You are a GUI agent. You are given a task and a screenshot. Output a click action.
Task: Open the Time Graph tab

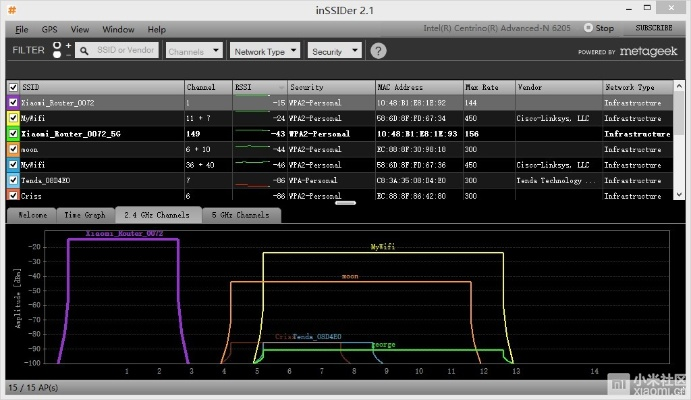(85, 215)
